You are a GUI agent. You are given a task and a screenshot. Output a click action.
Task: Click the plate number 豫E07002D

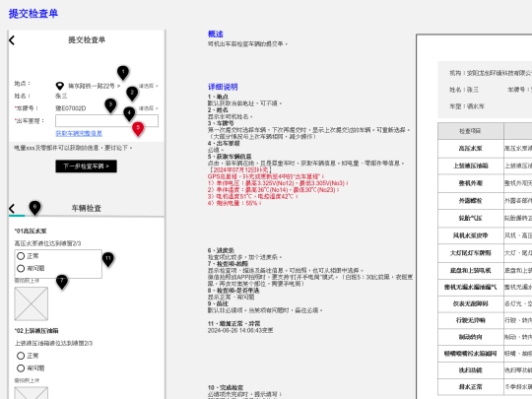71,108
